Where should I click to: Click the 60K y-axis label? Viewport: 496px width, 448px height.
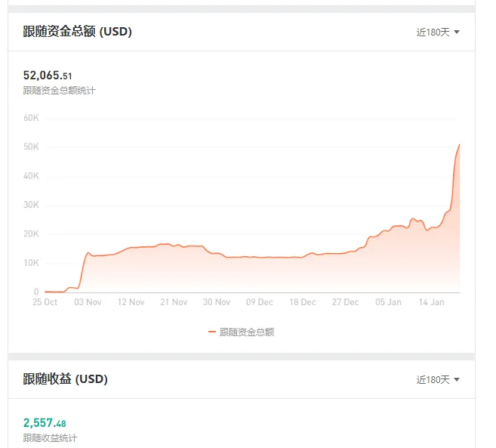[x=31, y=118]
